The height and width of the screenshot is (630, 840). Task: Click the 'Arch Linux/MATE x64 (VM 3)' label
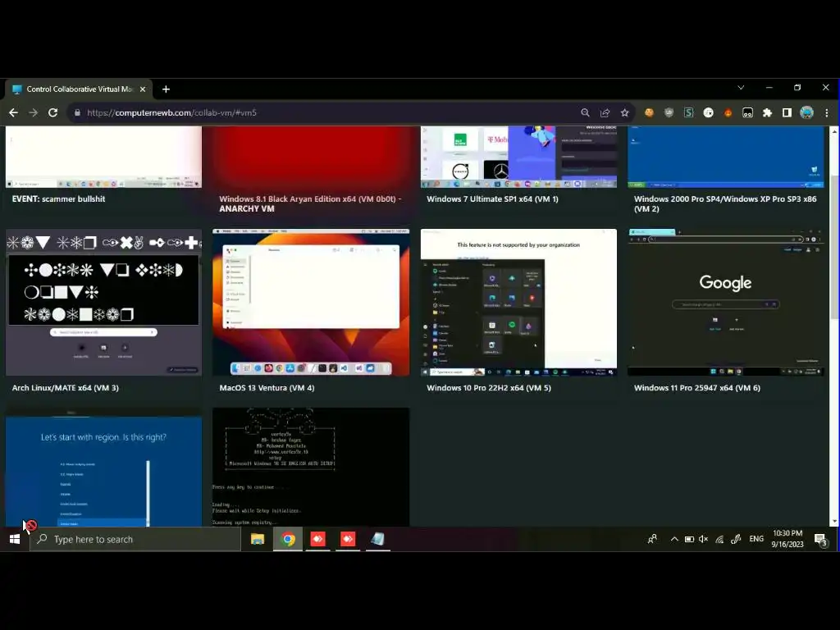[x=66, y=388]
